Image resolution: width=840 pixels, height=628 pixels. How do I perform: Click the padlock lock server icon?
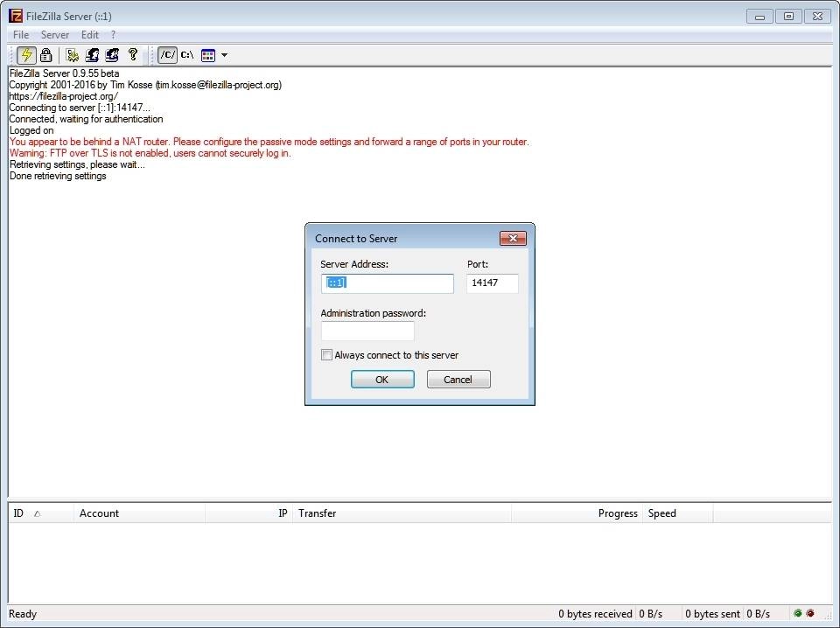(x=46, y=54)
